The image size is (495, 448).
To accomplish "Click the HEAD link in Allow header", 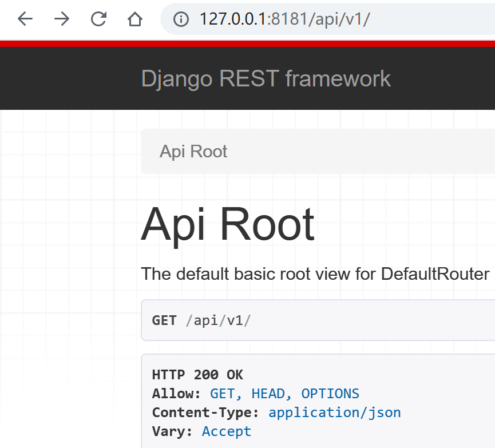I will click(x=268, y=393).
